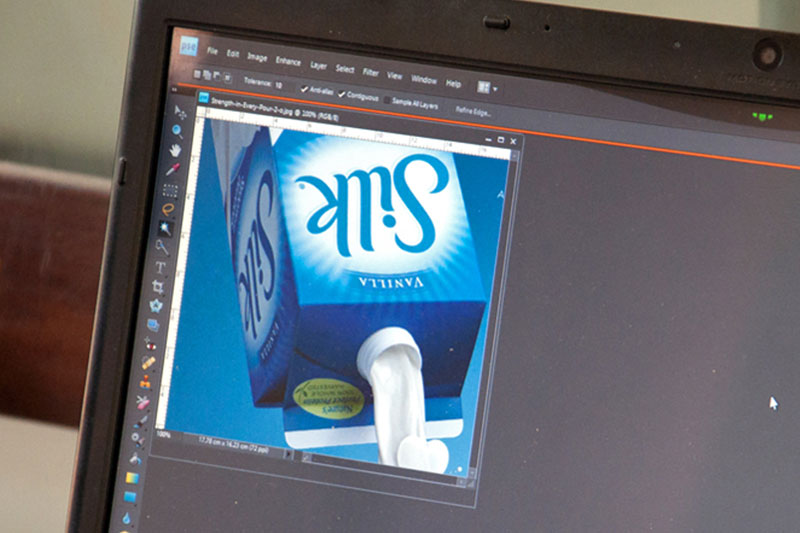Select the Horizontal Type tool

[160, 267]
